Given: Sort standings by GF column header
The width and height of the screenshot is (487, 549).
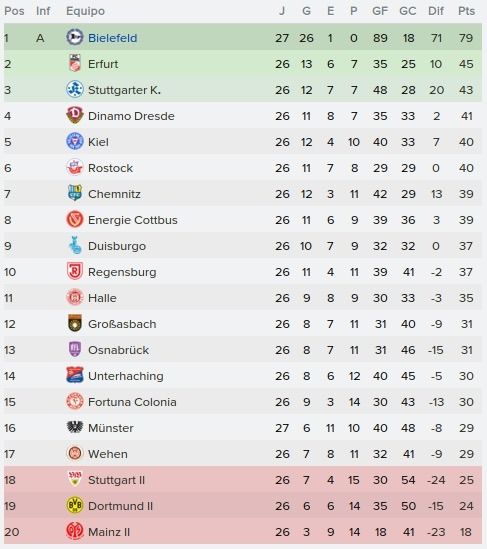Looking at the screenshot, I should pos(380,11).
